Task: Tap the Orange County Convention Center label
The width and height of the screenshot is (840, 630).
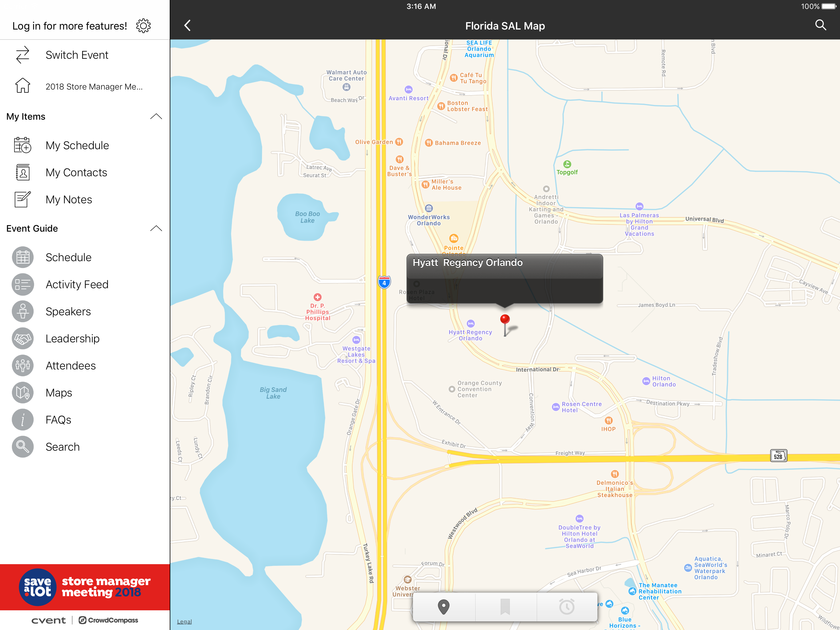Action: click(479, 389)
